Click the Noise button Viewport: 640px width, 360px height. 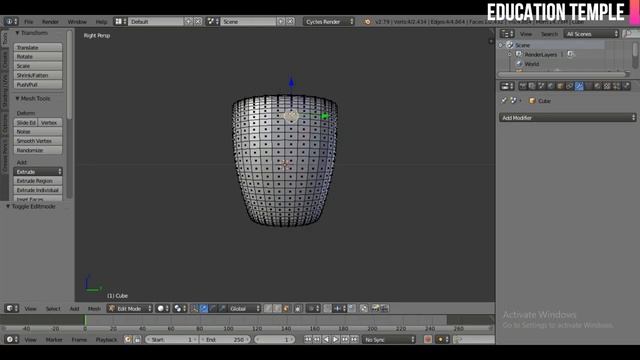click(38, 131)
